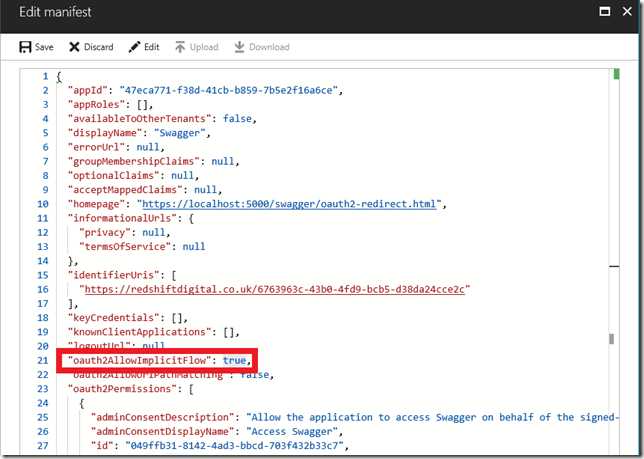The image size is (644, 459).
Task: Click the Discard X icon
Action: pyautogui.click(x=74, y=47)
